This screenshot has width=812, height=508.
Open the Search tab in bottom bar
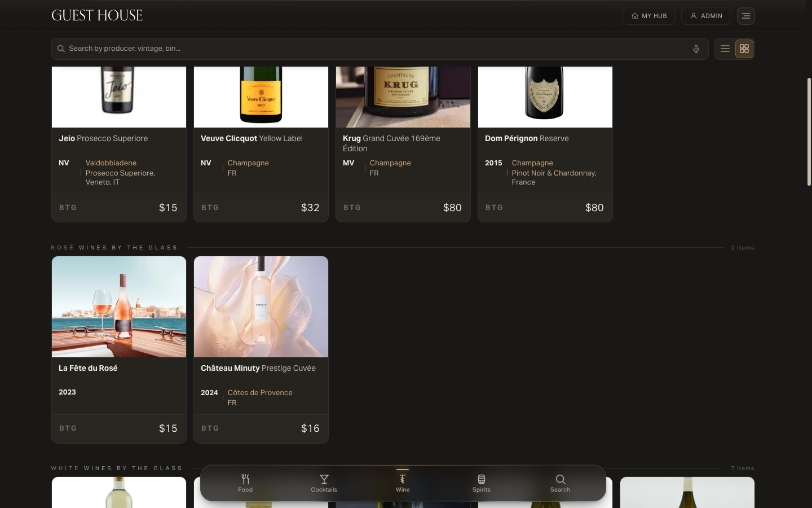click(561, 483)
